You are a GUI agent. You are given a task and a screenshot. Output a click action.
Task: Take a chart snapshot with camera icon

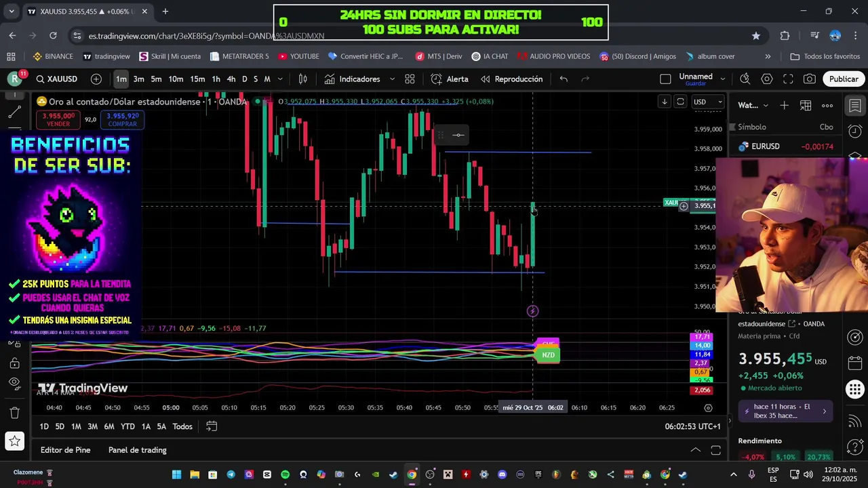[810, 79]
